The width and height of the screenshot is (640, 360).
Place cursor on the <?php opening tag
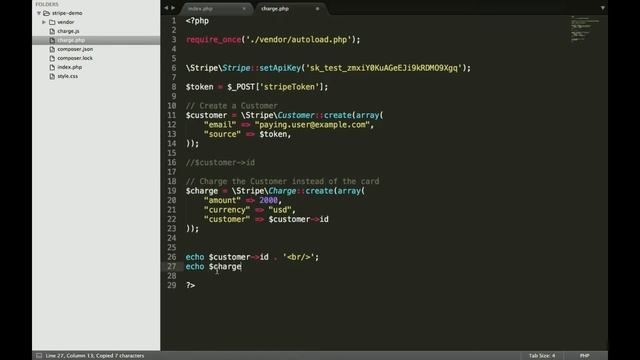(197, 21)
